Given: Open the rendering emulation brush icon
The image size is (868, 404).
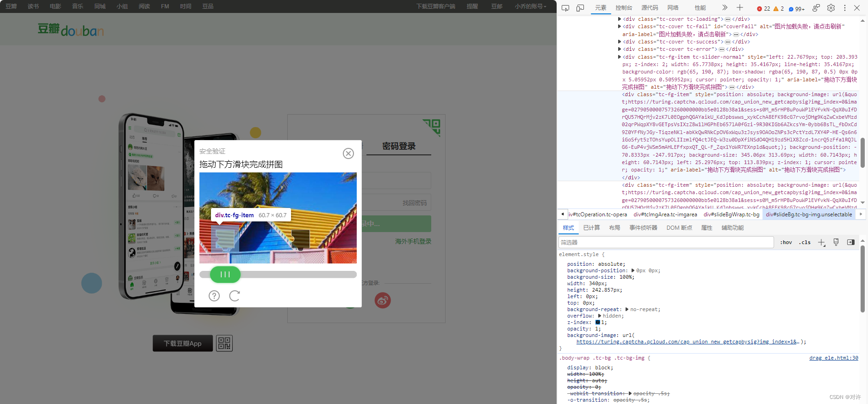Looking at the screenshot, I should point(836,242).
